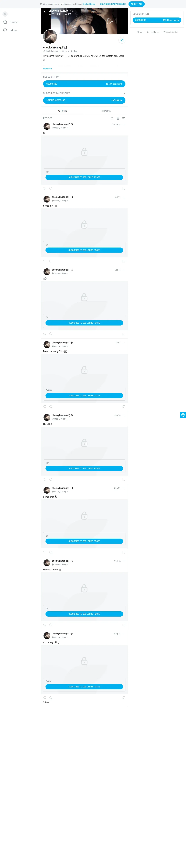Select the 42 Posts tab
The height and width of the screenshot is (868, 186).
tap(62, 111)
